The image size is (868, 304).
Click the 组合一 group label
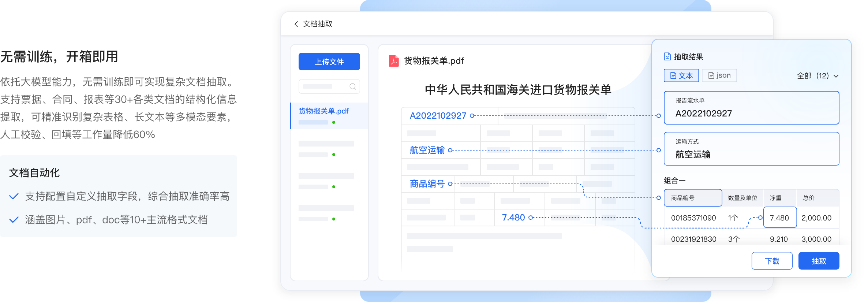[x=675, y=181]
